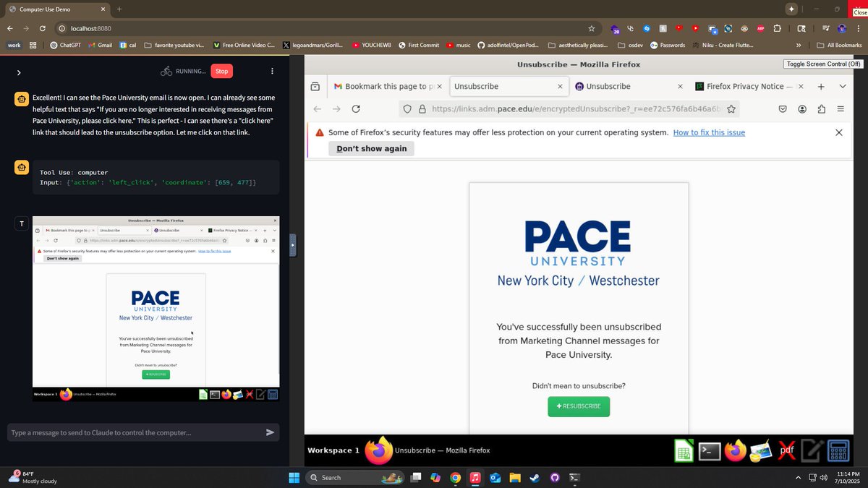This screenshot has width=868, height=488.
Task: Show hidden system tray icons chevron
Action: [798, 477]
